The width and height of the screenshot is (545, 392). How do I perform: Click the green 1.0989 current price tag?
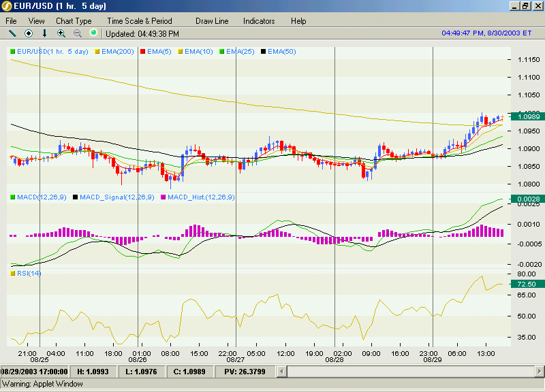(527, 116)
